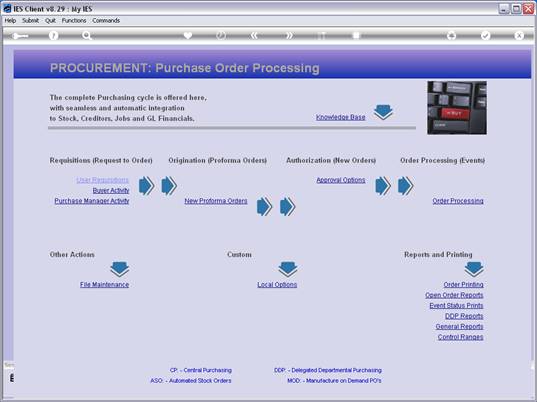
Task: Open the Buyer Activity link
Action: point(111,190)
